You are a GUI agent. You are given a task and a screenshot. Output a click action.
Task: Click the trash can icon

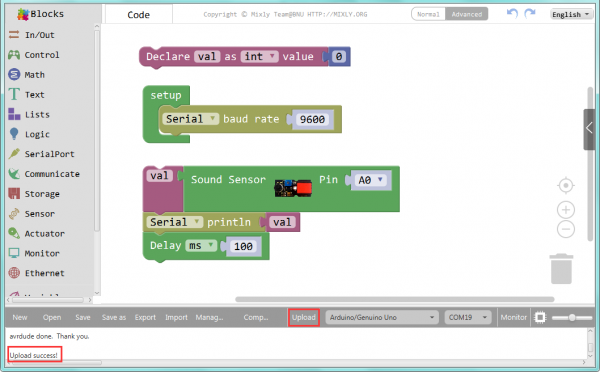[x=561, y=269]
